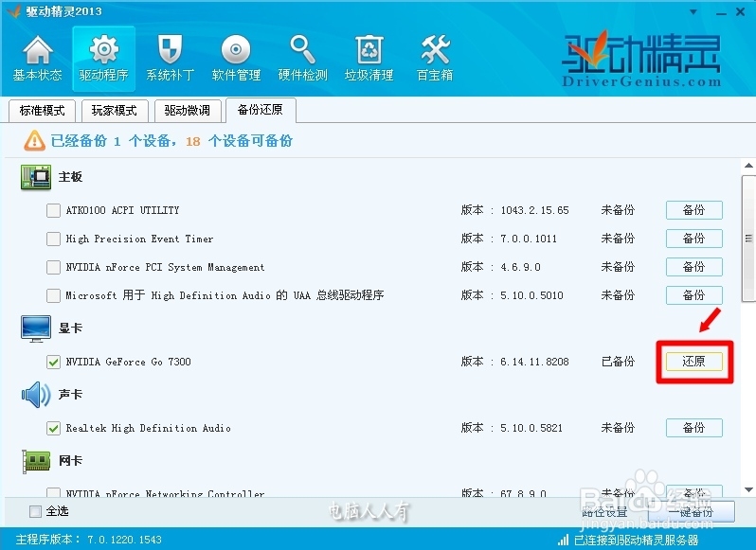Click version text 1043.2.15.65

coord(534,210)
